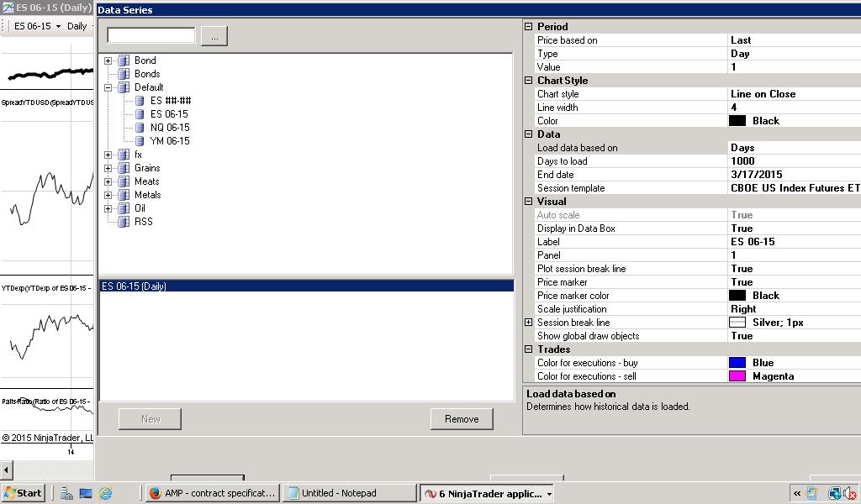Click the Type value Day
This screenshot has height=504, width=861.
740,54
